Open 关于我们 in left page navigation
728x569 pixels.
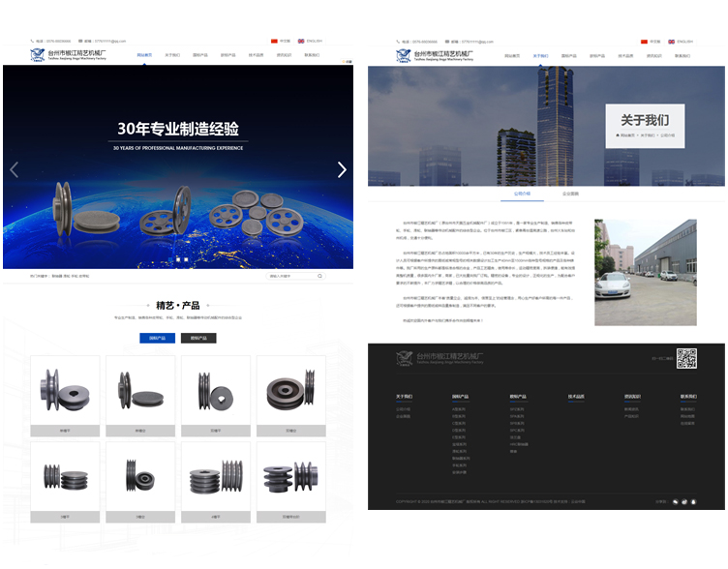pos(172,55)
